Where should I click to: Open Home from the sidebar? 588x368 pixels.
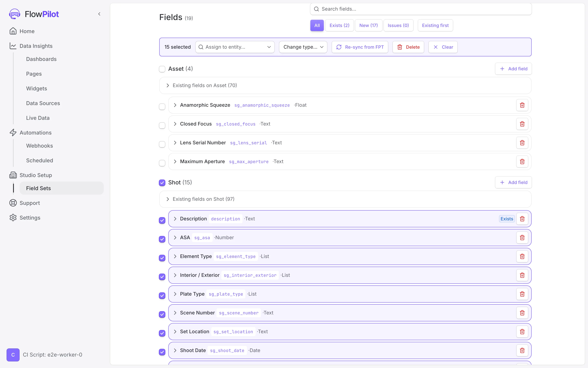(x=27, y=31)
